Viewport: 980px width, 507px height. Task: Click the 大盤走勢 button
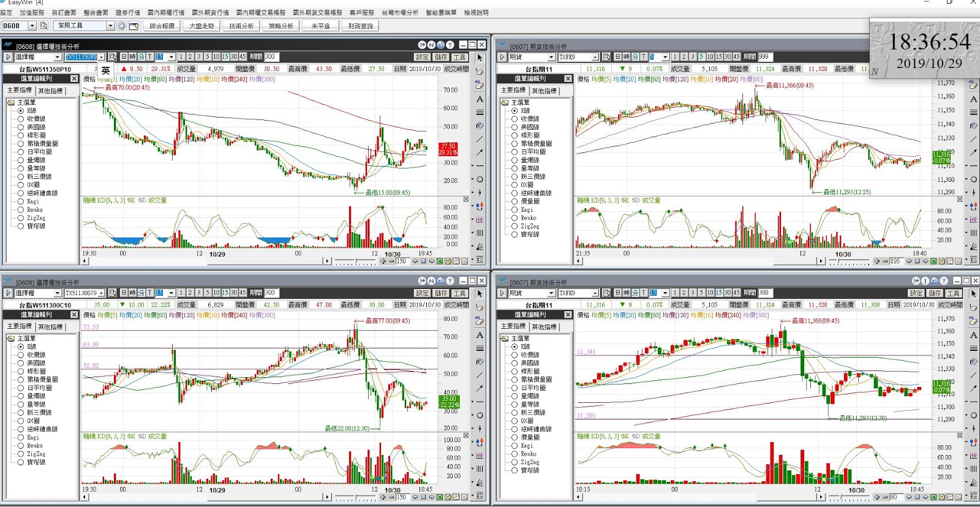(202, 26)
